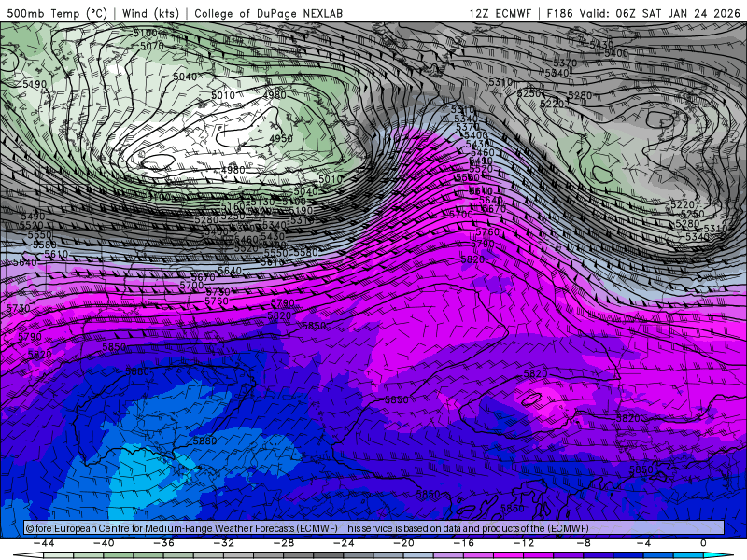Click the '-4' color scale label

[x=643, y=543]
